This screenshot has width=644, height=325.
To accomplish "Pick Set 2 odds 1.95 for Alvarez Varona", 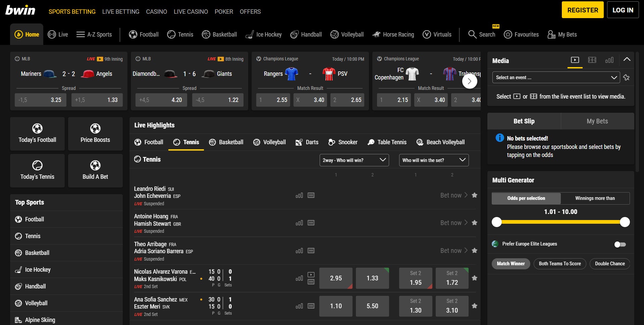I will point(416,278).
